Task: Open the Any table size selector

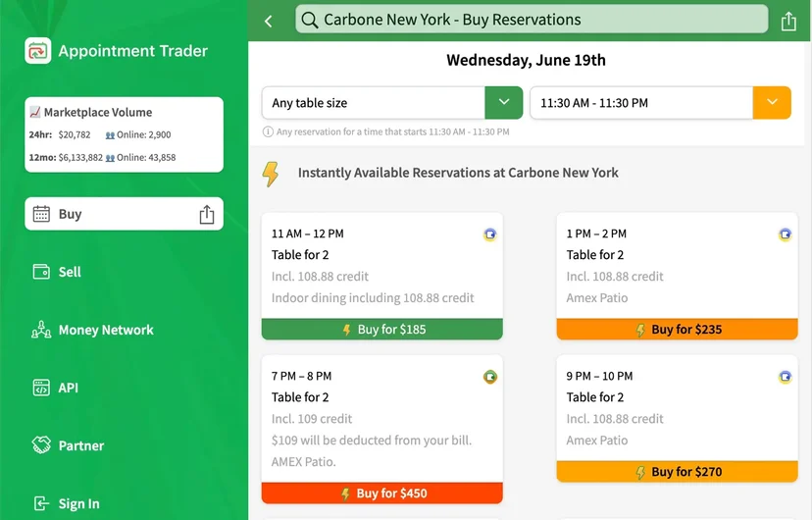Action: click(x=374, y=103)
